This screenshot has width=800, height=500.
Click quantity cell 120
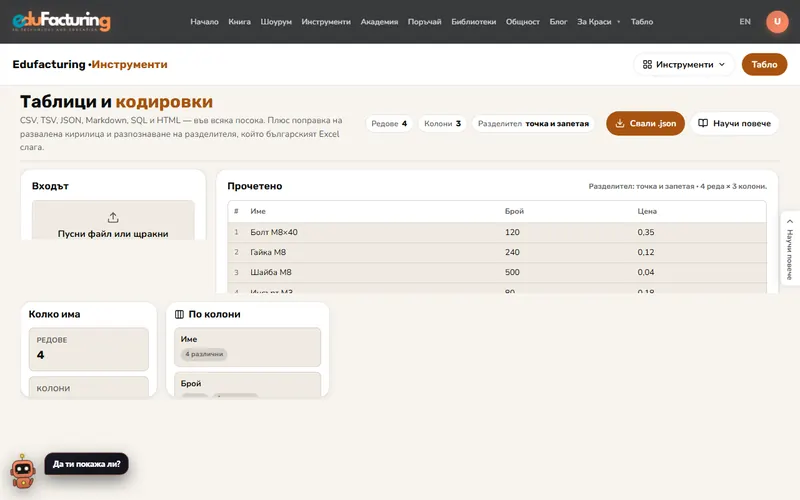point(512,232)
